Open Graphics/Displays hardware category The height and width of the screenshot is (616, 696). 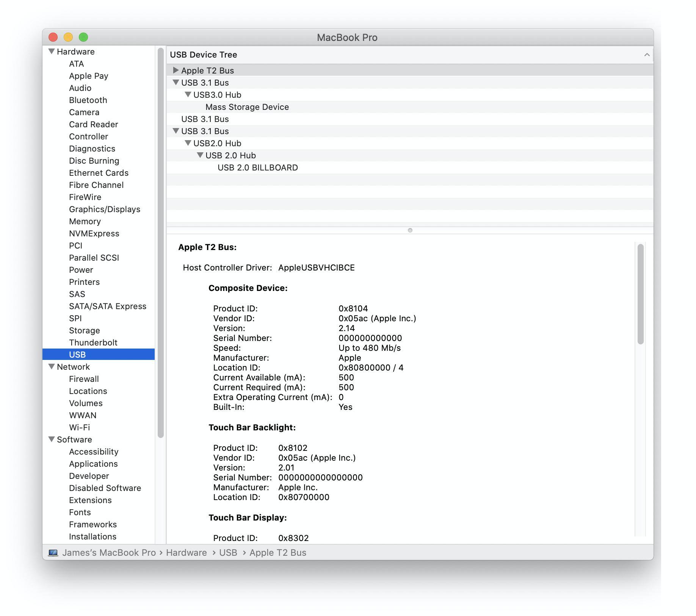click(x=104, y=209)
